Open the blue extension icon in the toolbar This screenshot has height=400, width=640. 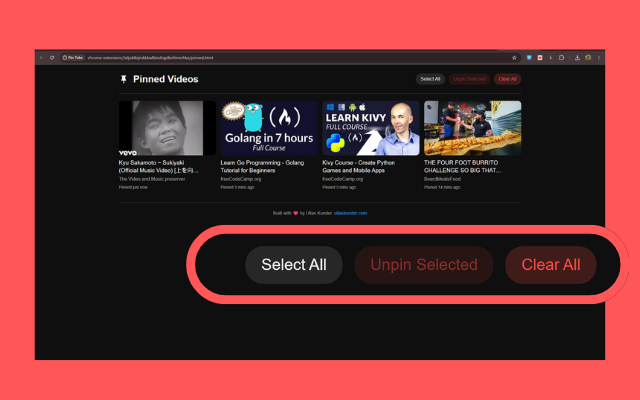(529, 58)
